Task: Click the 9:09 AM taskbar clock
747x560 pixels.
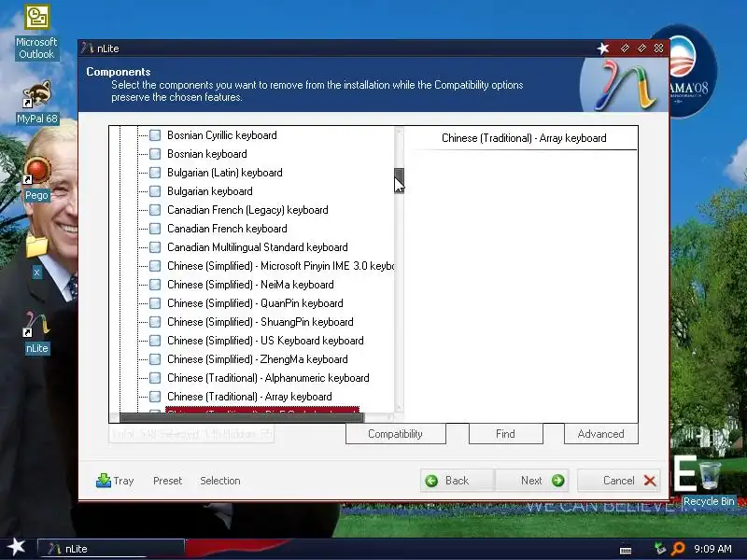Action: (x=712, y=549)
